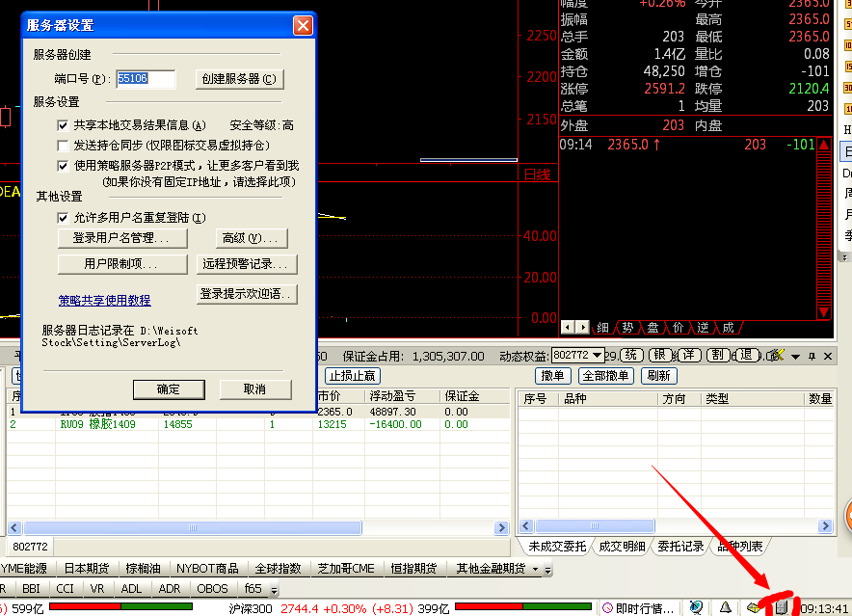Open the 用户限制项 button
852x616 pixels.
pyautogui.click(x=122, y=264)
